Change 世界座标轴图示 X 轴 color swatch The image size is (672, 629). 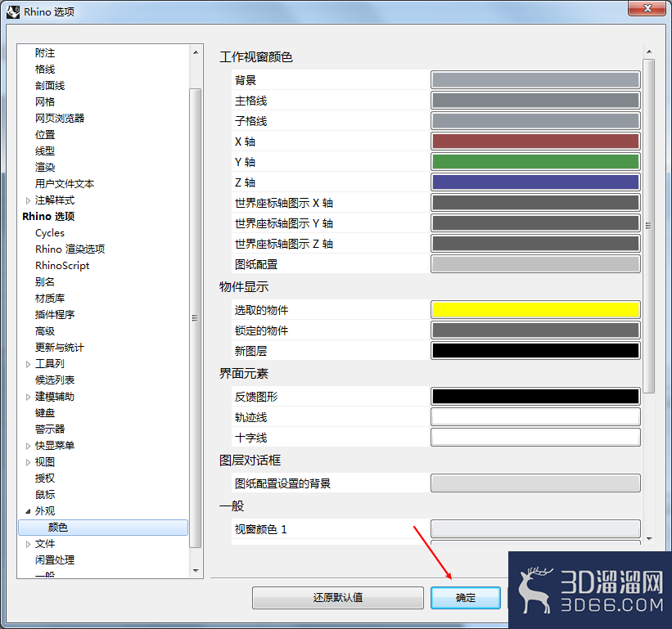pyautogui.click(x=535, y=203)
